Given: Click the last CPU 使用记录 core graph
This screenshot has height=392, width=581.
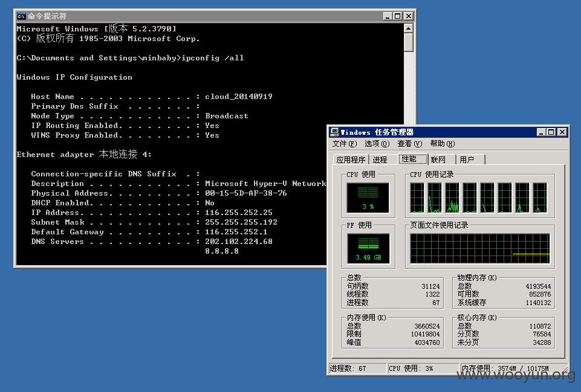Looking at the screenshot, I should tap(540, 198).
